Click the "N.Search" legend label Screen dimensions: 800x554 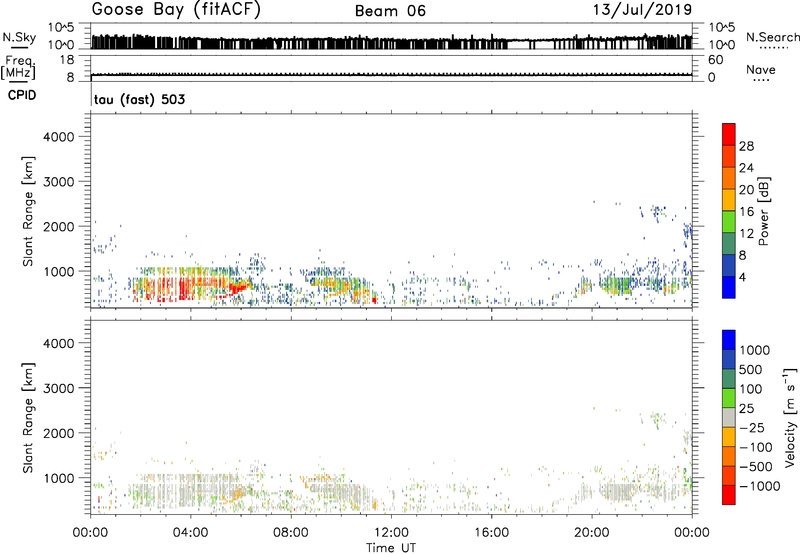(772, 37)
